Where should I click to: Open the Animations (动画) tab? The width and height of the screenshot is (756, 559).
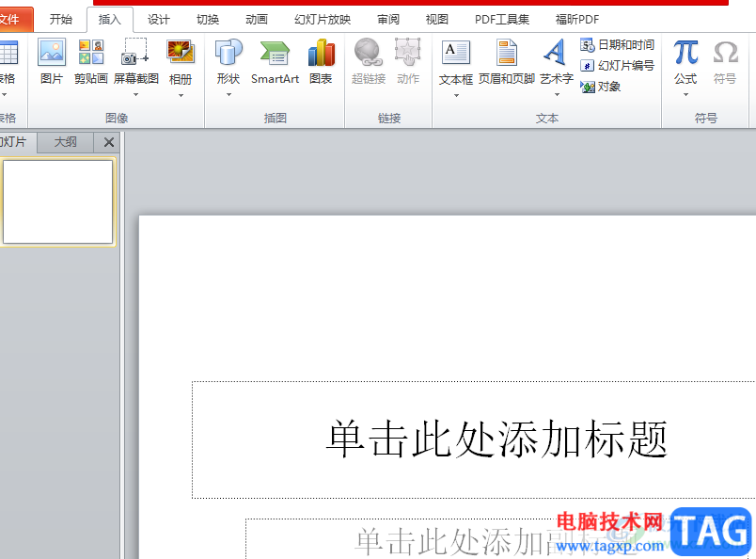click(257, 20)
